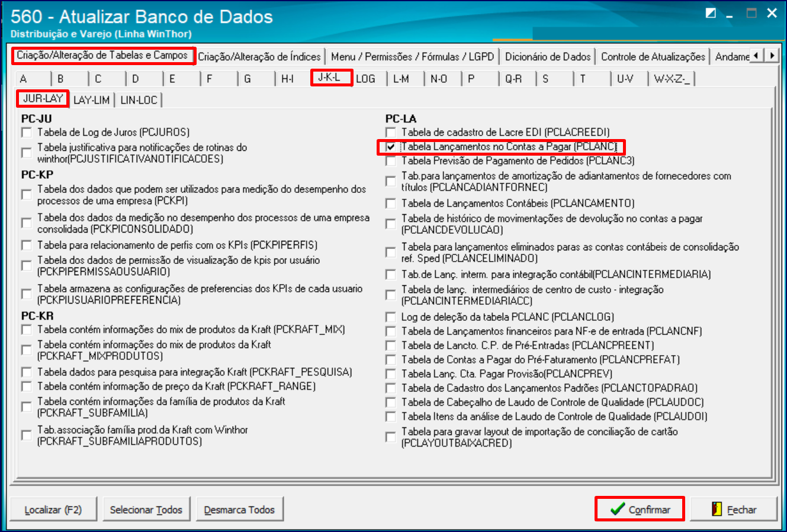Select the JUR-LAY sub-tab
Viewport: 787px width, 532px height.
43,98
